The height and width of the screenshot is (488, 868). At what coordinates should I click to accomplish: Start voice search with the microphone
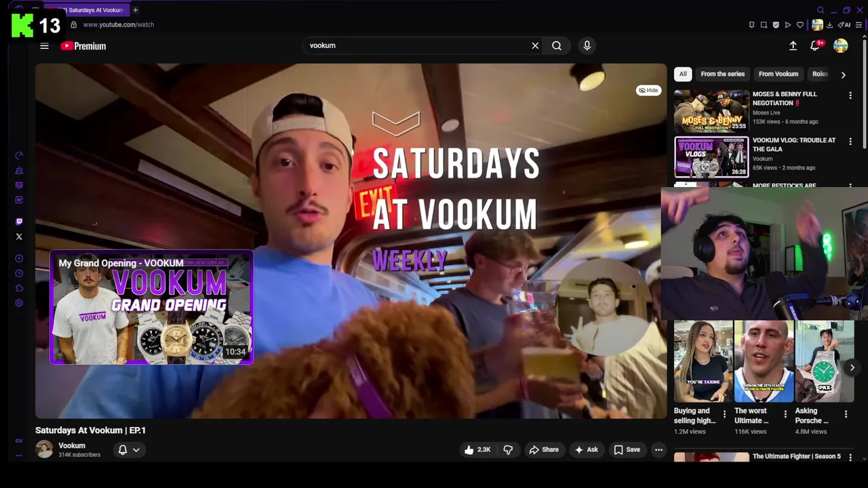(x=587, y=45)
